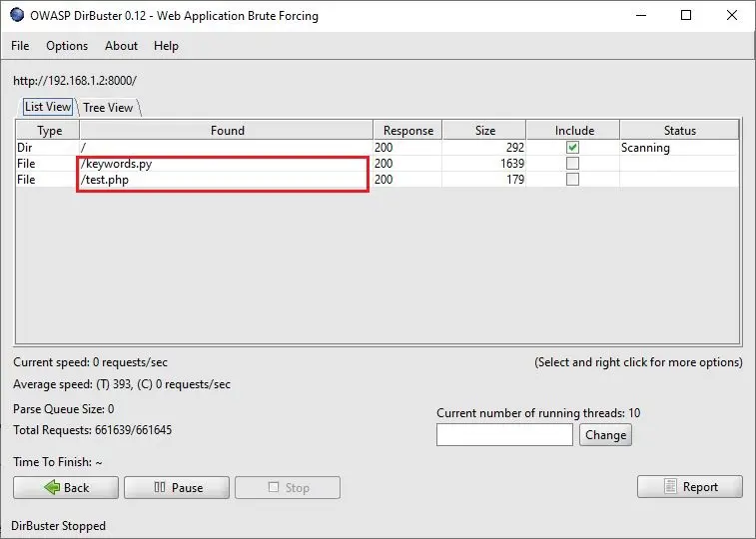Uncheck the Include checkbox for root directory

click(572, 148)
